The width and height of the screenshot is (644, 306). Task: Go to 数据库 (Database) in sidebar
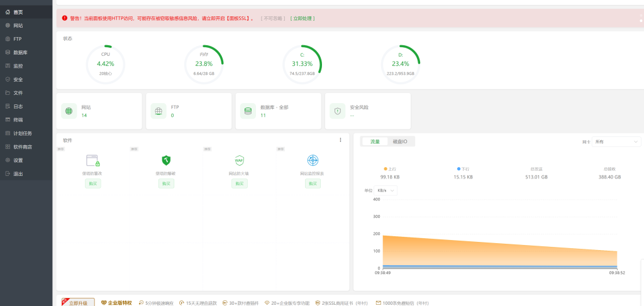tap(20, 52)
